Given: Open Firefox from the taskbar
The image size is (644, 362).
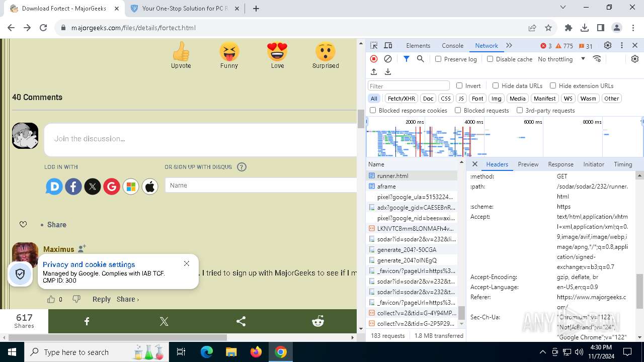Looking at the screenshot, I should click(256, 352).
